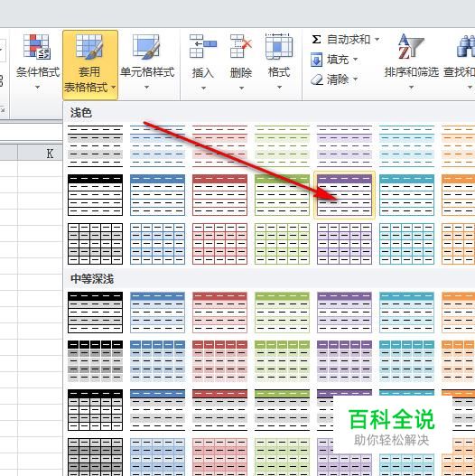The height and width of the screenshot is (476, 475).
Task: Click the 删除 delete cells icon
Action: (x=241, y=46)
